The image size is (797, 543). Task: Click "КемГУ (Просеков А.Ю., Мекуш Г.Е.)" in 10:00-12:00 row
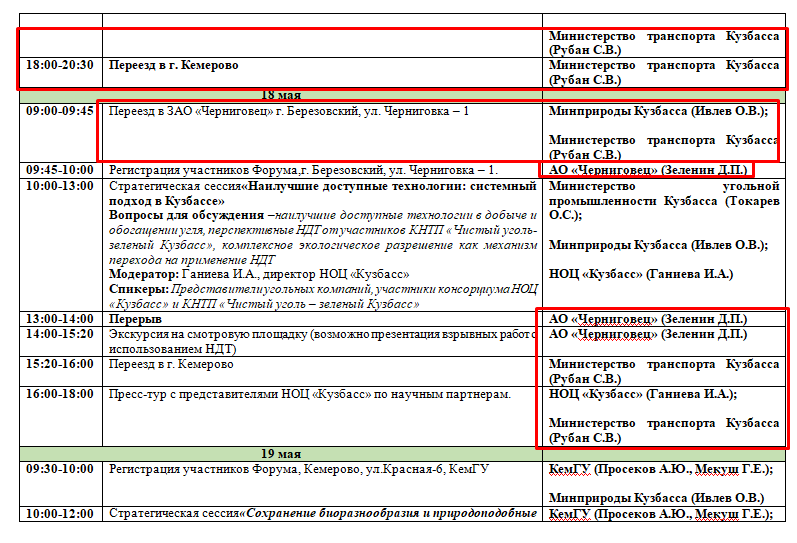click(661, 514)
